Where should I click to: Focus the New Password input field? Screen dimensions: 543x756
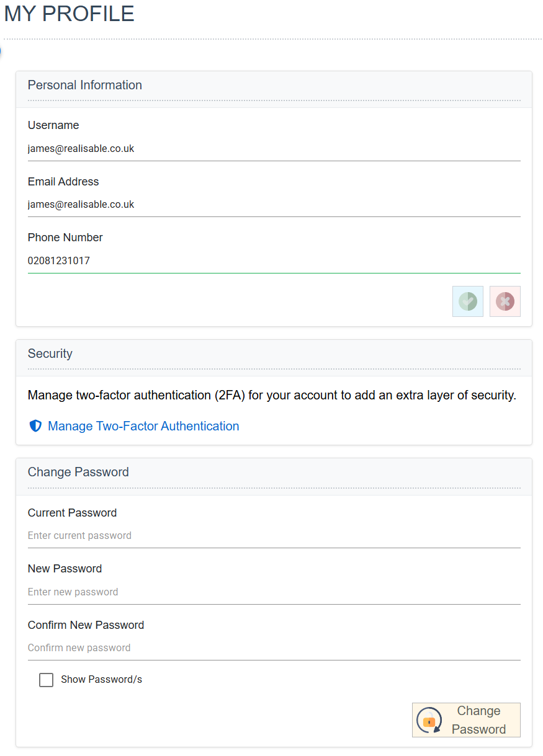coord(274,592)
